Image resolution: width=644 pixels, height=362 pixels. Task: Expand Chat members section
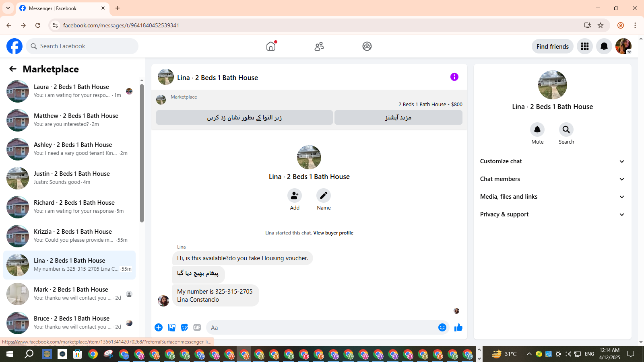[x=552, y=179]
